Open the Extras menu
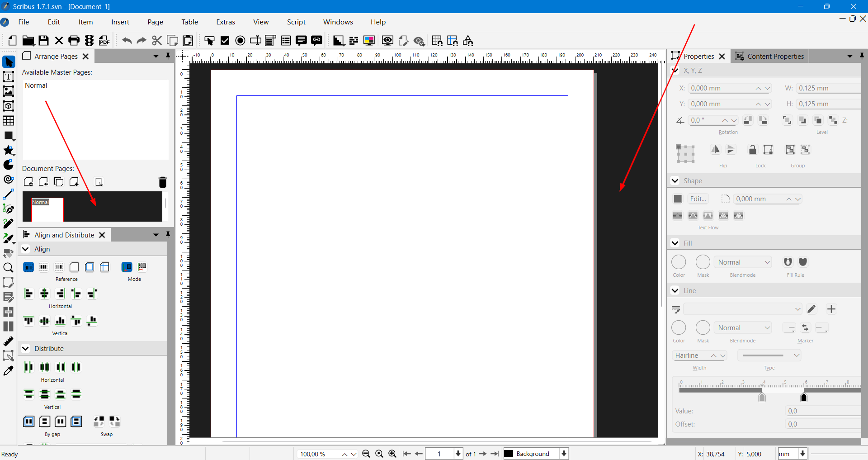This screenshot has width=868, height=460. [x=225, y=22]
